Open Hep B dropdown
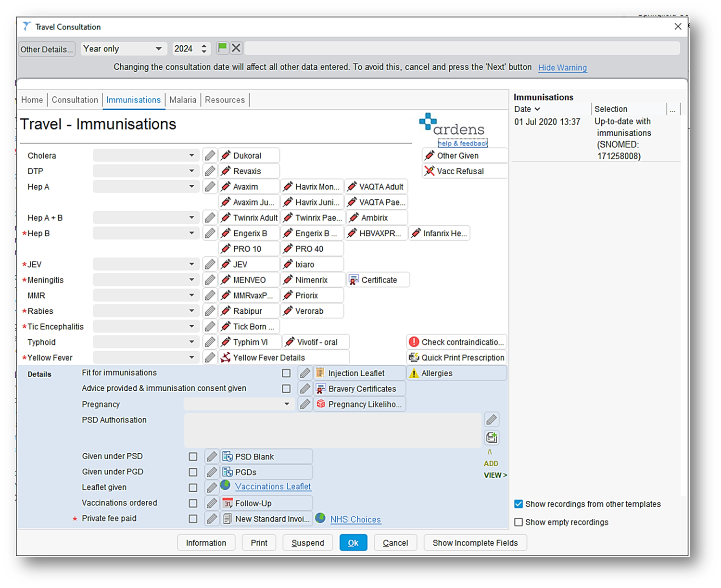Image resolution: width=721 pixels, height=588 pixels. point(146,233)
